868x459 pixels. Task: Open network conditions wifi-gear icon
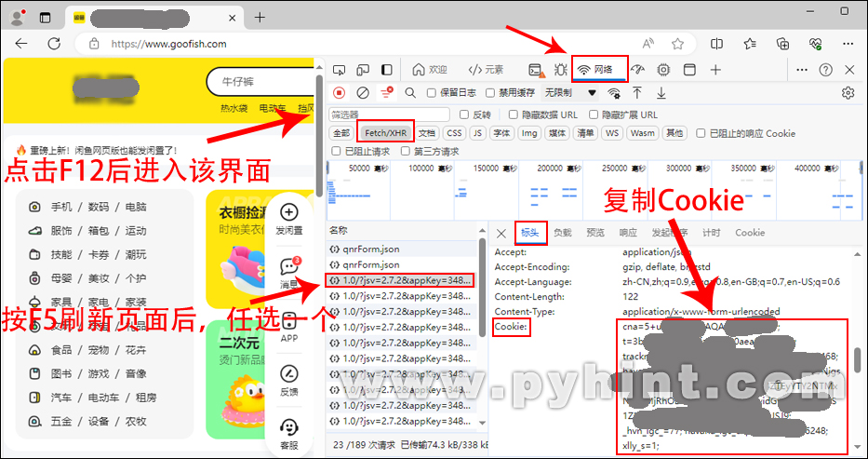[x=613, y=93]
